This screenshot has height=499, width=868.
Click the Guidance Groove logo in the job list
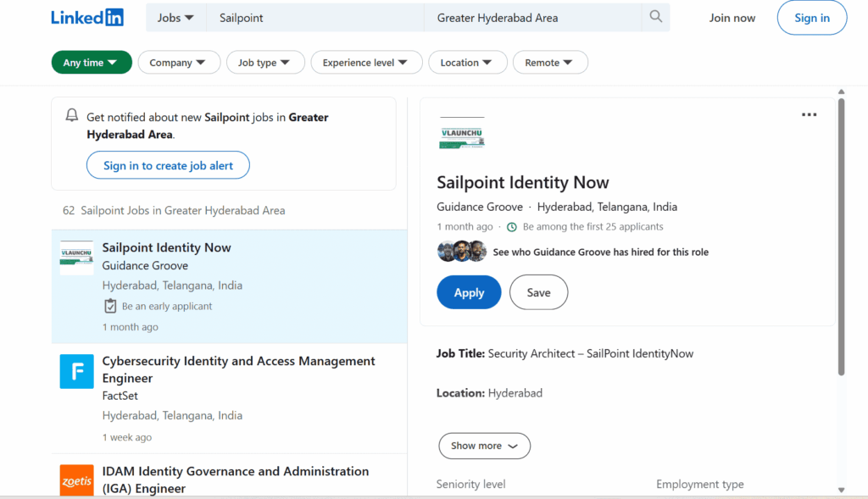(x=76, y=258)
